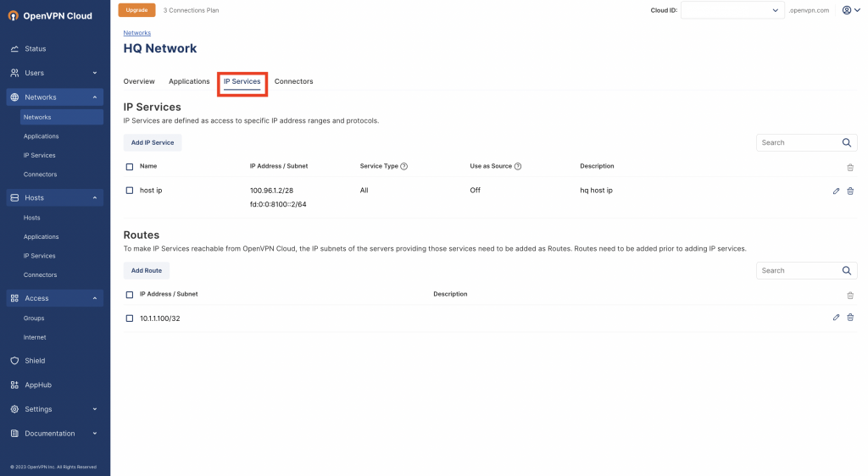868x476 pixels.
Task: Switch to the Overview tab
Action: pyautogui.click(x=139, y=81)
